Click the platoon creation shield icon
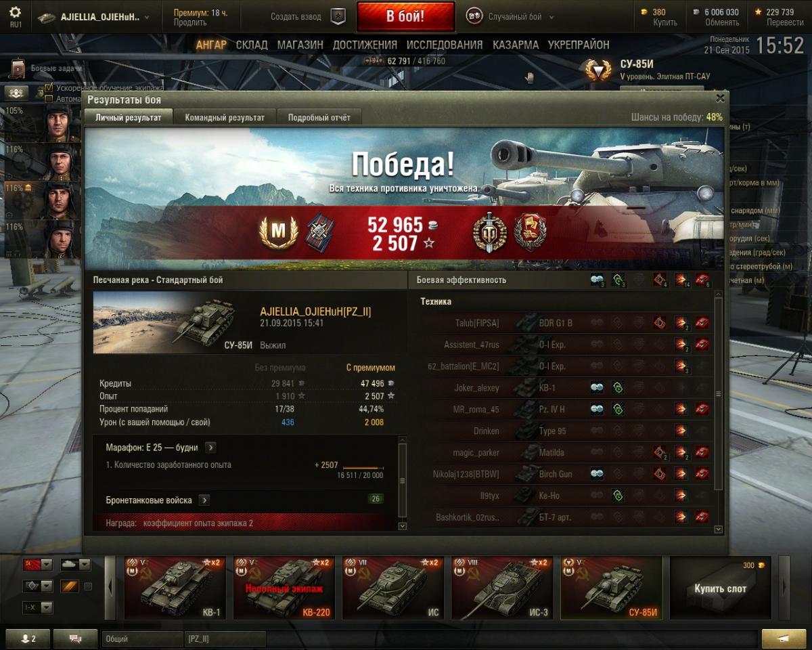The width and height of the screenshot is (812, 650). point(338,17)
